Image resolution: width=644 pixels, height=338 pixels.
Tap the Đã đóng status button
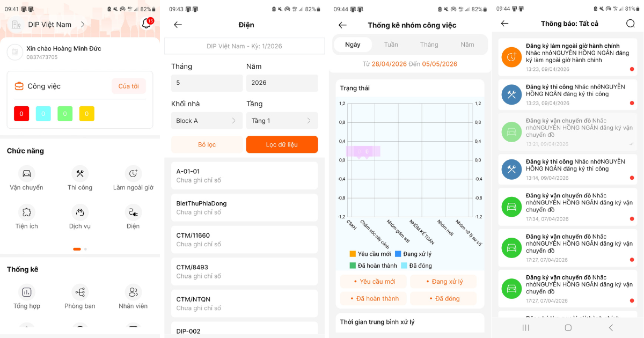point(443,298)
